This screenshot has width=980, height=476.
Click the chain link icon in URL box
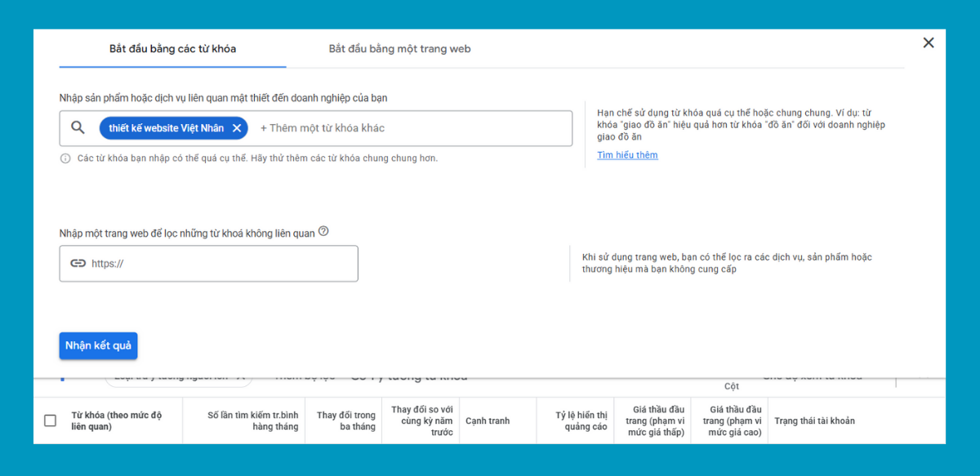(78, 264)
